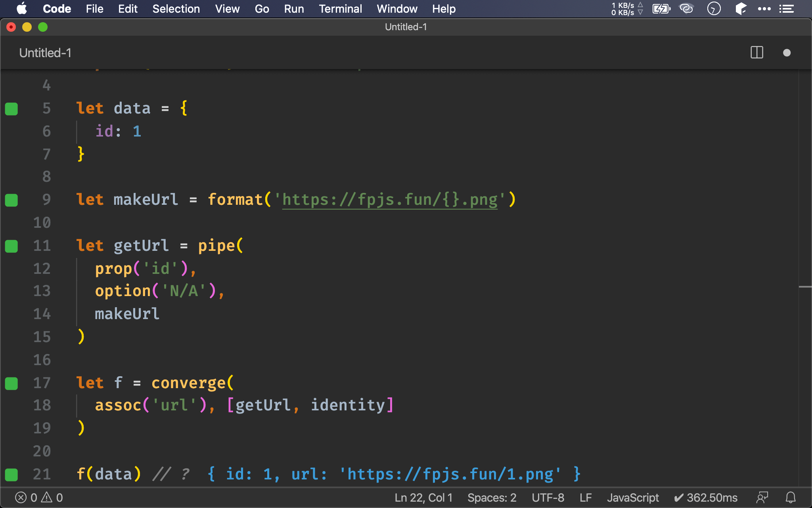Click the green coverage marker on line 11

click(x=11, y=246)
